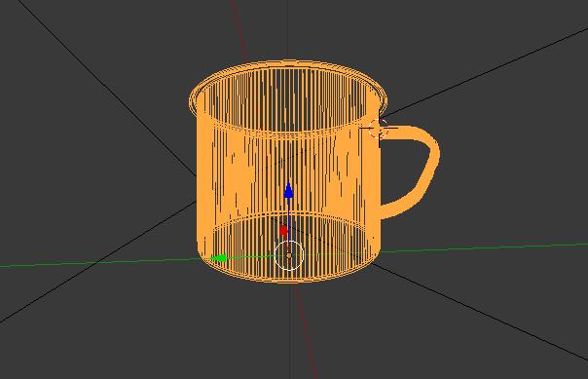588x379 pixels.
Task: Click the dashed red-white 3D cursor
Action: pos(378,130)
